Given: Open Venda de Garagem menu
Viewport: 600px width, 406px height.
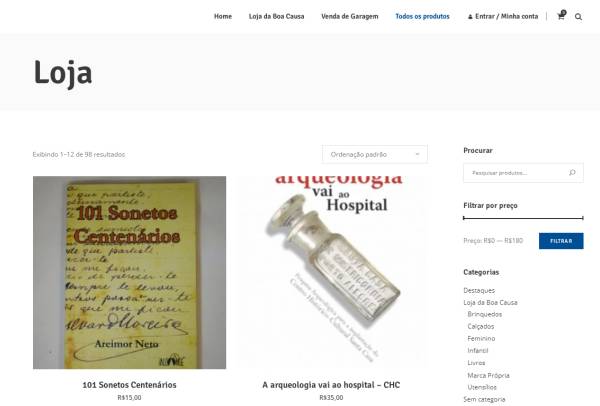Looking at the screenshot, I should click(350, 16).
